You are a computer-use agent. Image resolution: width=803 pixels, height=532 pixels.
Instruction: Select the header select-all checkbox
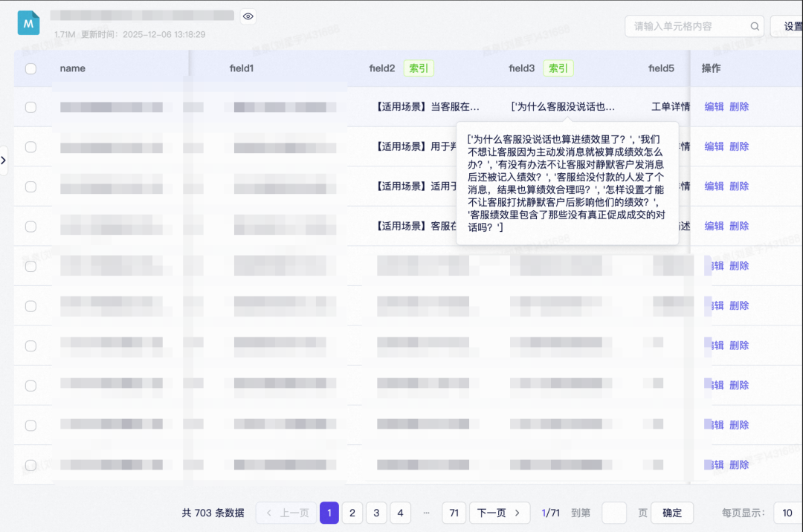click(x=30, y=67)
